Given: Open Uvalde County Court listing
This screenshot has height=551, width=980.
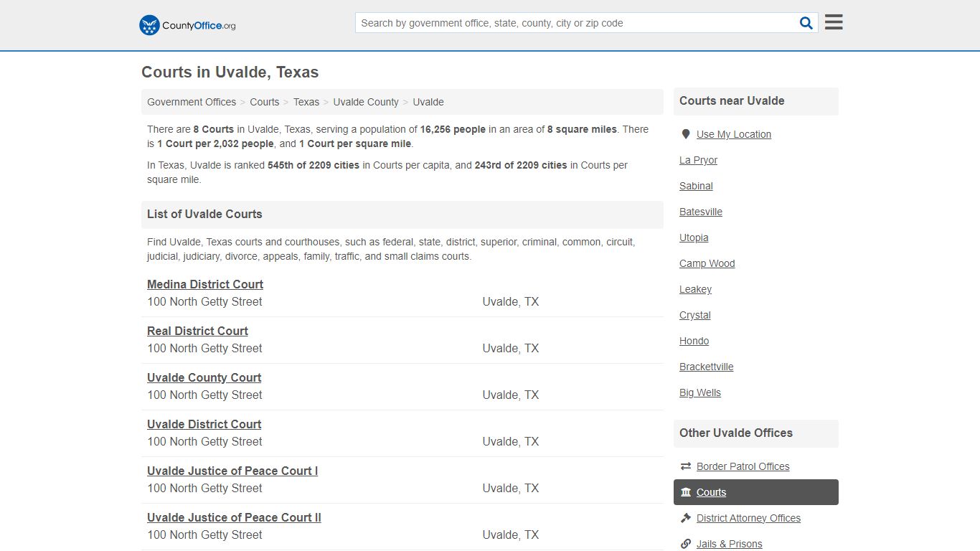Looking at the screenshot, I should pyautogui.click(x=204, y=377).
